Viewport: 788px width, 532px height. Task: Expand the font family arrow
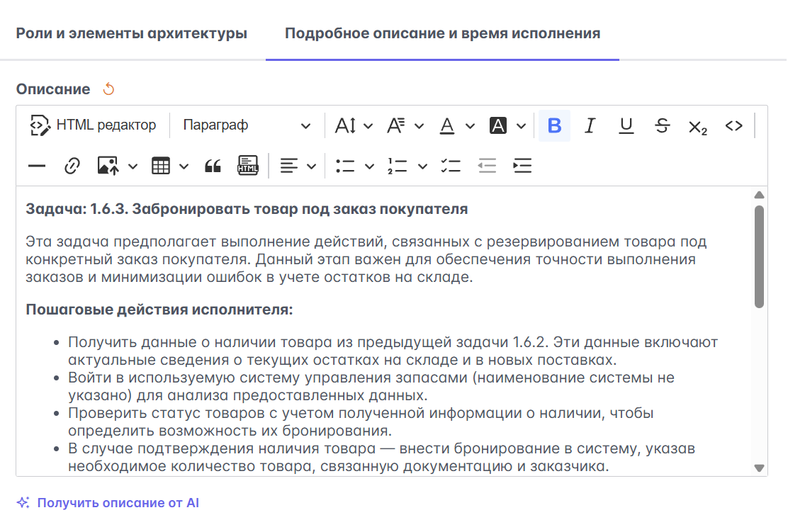point(419,125)
